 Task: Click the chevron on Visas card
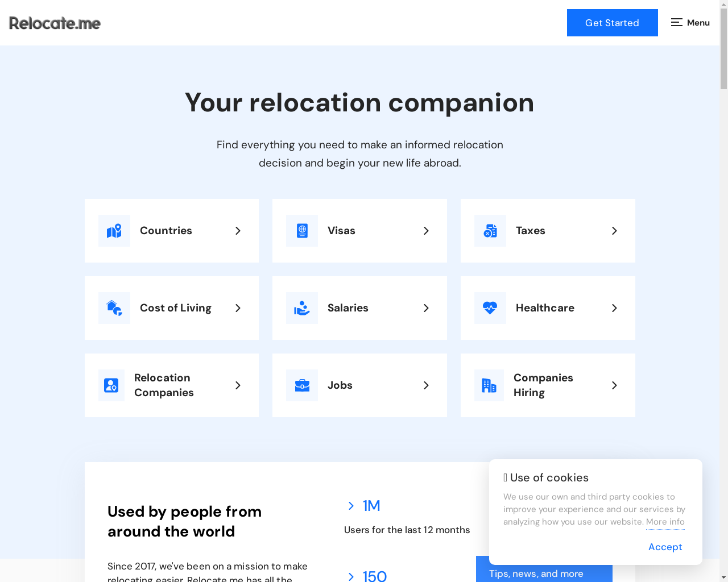(x=426, y=231)
